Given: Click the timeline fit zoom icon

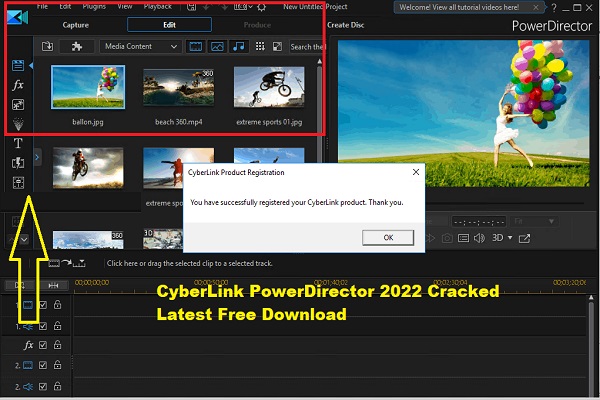Looking at the screenshot, I should tap(53, 286).
